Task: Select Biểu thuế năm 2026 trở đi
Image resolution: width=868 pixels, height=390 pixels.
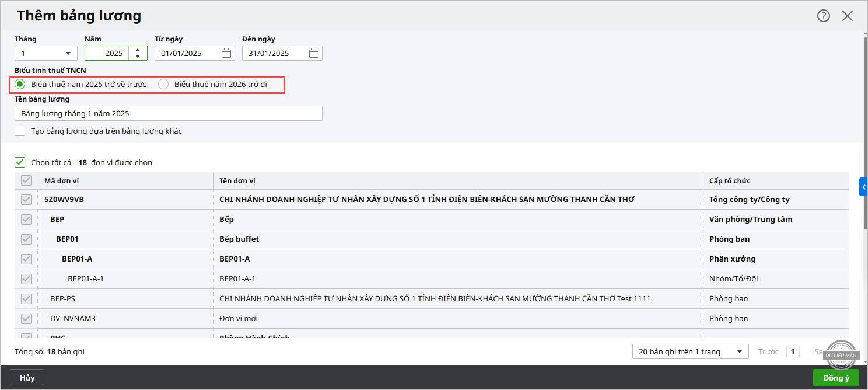Action: (x=164, y=84)
